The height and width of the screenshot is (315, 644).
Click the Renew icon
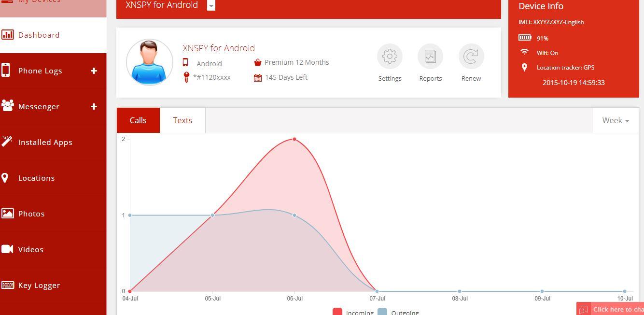tap(471, 57)
